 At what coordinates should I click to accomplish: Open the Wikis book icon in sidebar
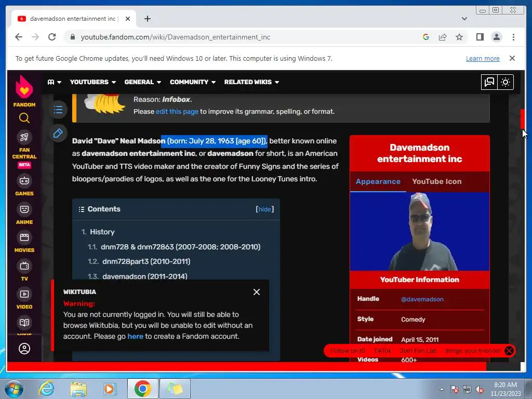click(24, 323)
